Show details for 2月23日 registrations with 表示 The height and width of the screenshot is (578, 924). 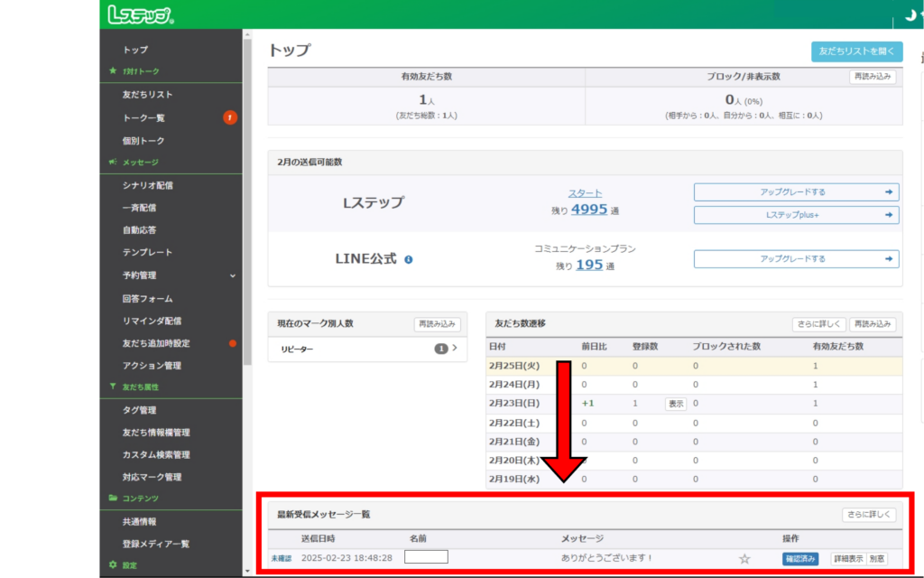(x=675, y=404)
